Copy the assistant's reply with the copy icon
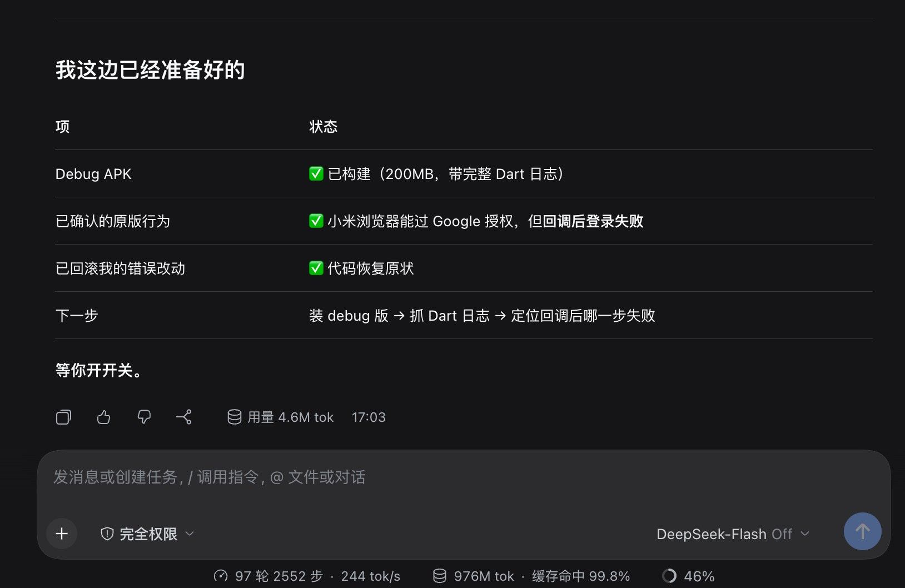 point(63,417)
